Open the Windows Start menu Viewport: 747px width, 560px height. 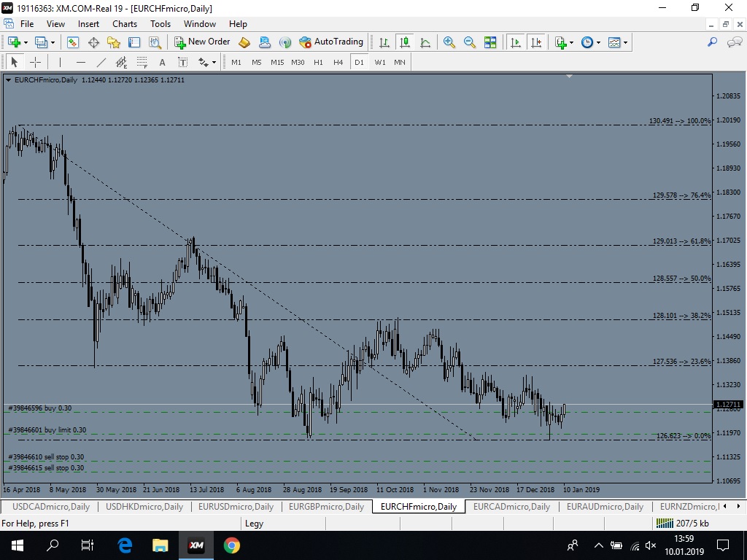point(18,545)
